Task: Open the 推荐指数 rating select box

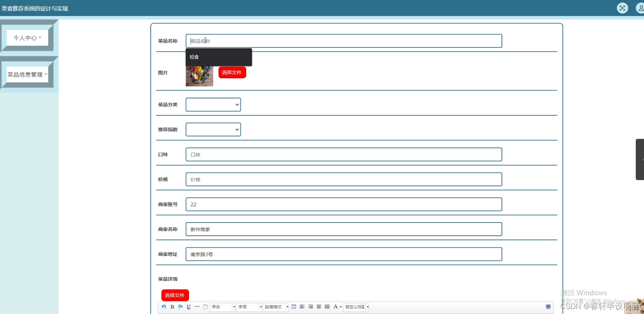Action: click(213, 129)
